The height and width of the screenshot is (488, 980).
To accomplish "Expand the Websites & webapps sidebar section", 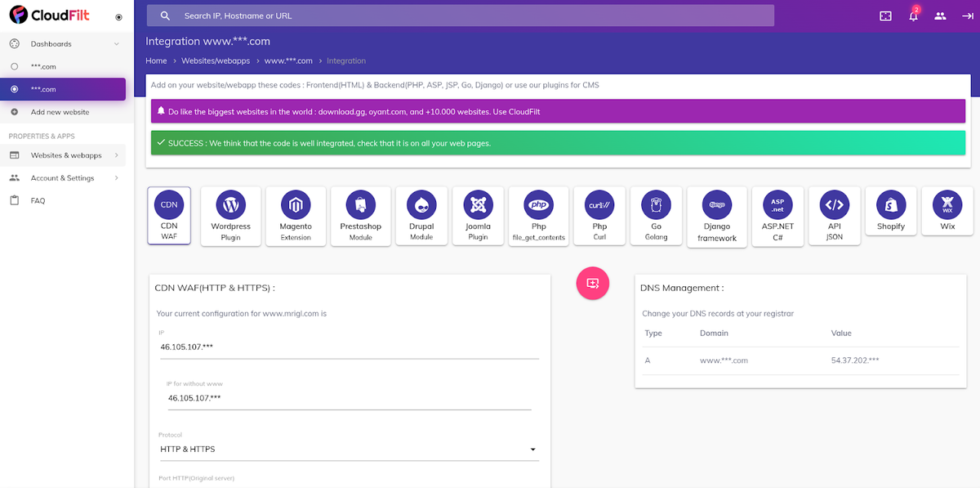I will tap(65, 154).
